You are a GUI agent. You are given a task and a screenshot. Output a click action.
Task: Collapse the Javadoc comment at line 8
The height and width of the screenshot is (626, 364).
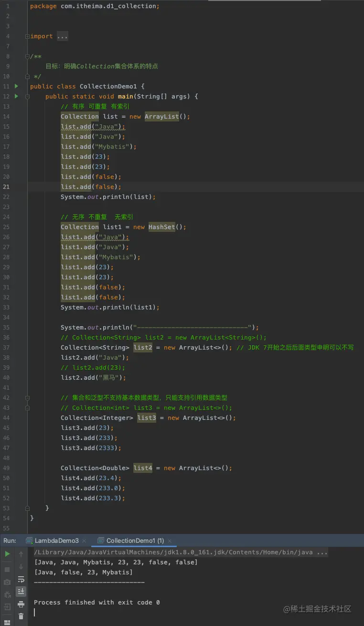click(28, 56)
